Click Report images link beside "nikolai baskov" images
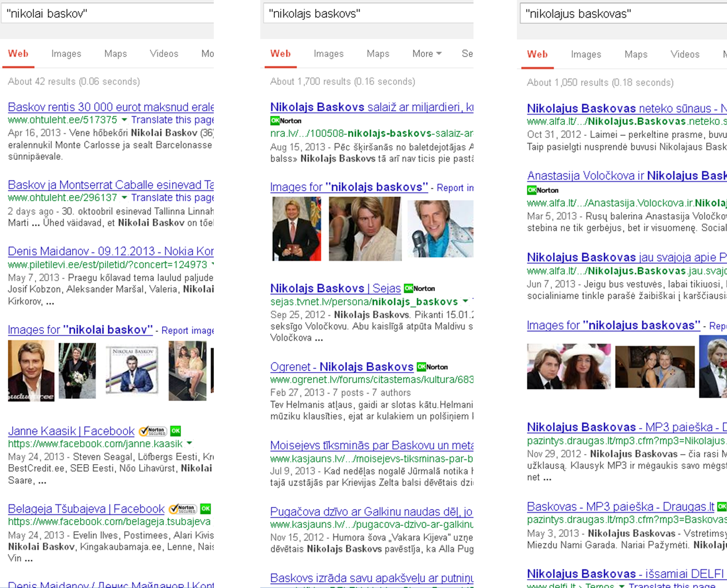 pos(188,330)
